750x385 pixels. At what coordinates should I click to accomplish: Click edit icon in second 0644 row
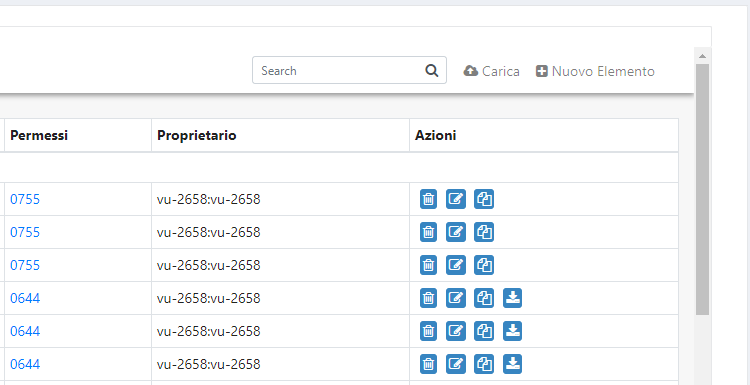[456, 331]
